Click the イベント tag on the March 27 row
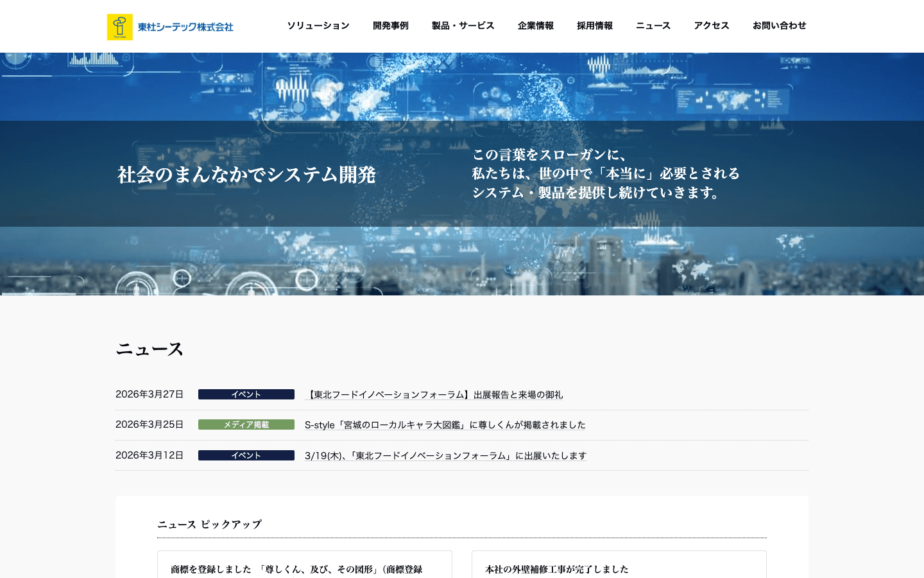This screenshot has width=924, height=578. coord(246,394)
